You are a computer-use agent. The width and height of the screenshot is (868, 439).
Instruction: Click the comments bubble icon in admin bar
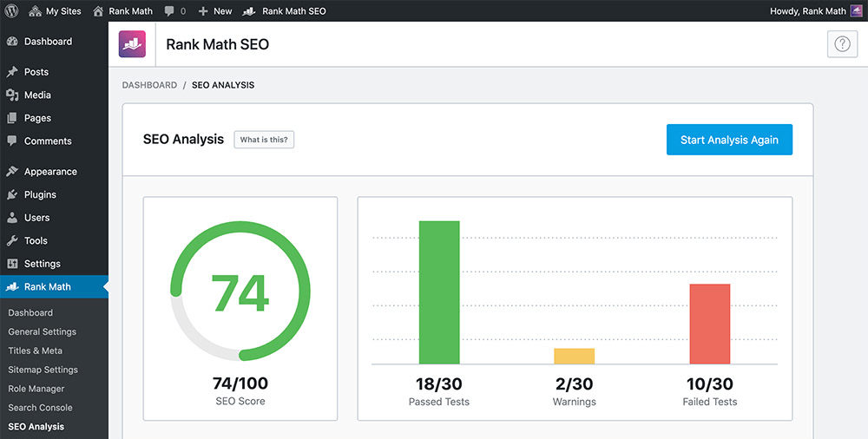coord(169,11)
